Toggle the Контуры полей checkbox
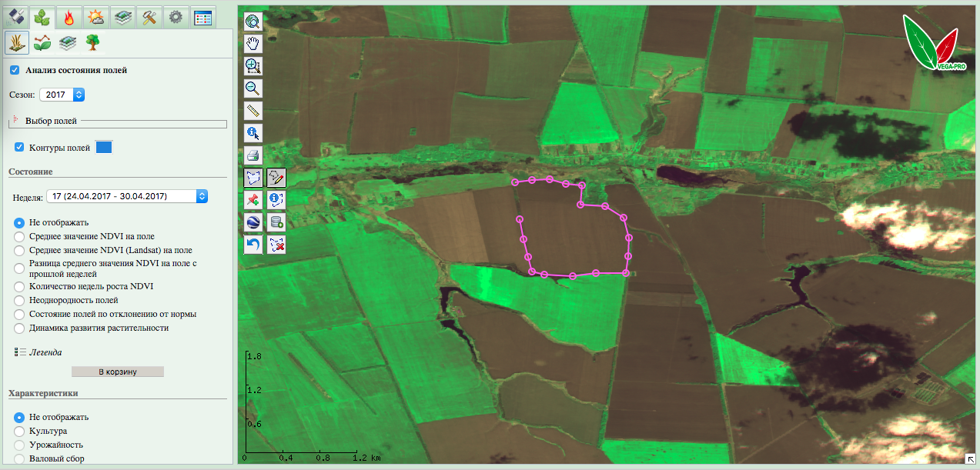 click(20, 147)
